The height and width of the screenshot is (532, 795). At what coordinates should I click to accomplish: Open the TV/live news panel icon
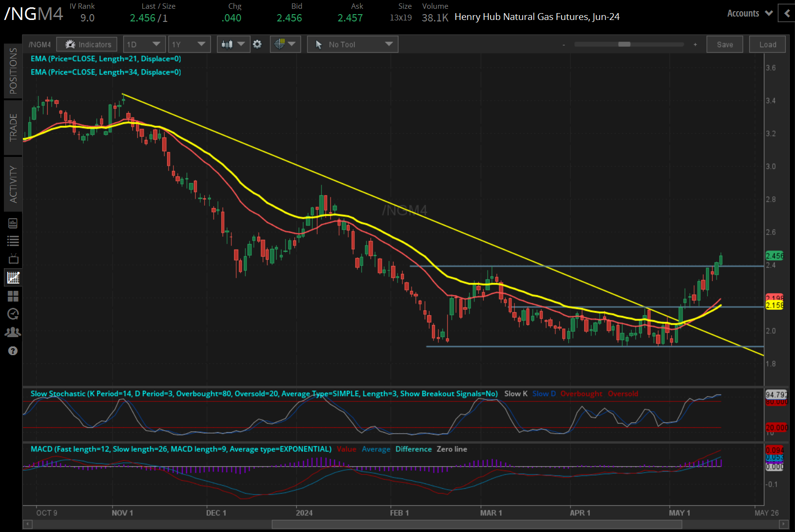(x=13, y=259)
